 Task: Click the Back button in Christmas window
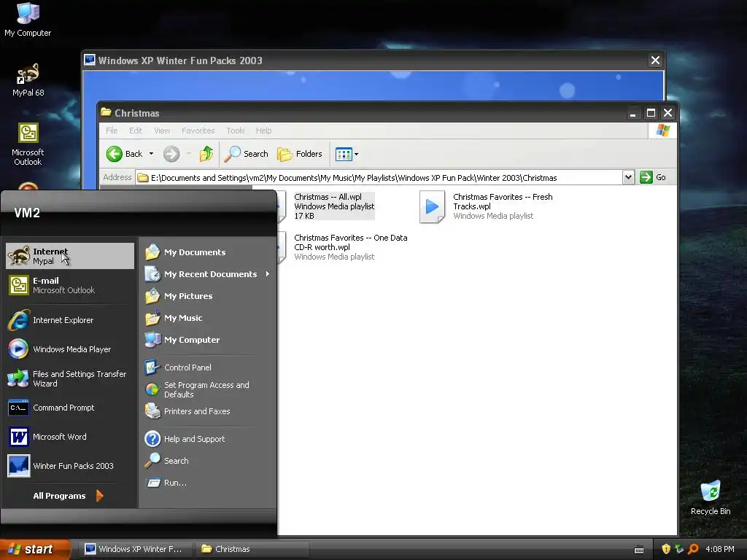(124, 154)
